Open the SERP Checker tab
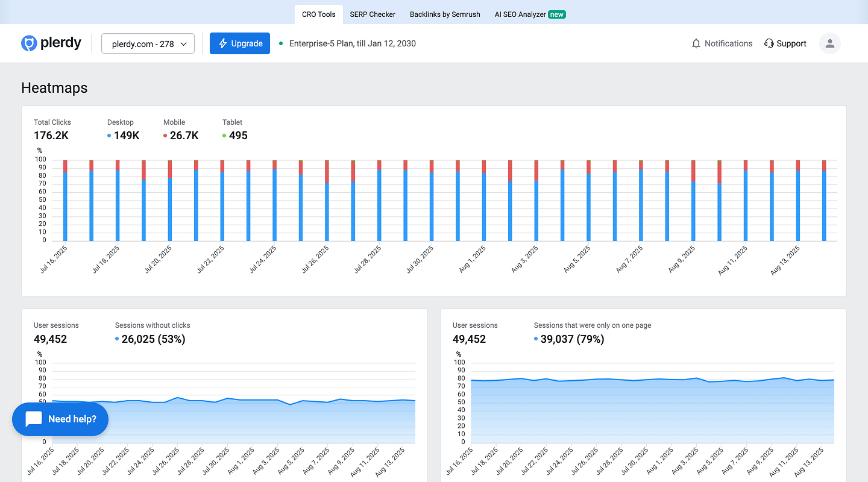This screenshot has height=482, width=868. (373, 14)
